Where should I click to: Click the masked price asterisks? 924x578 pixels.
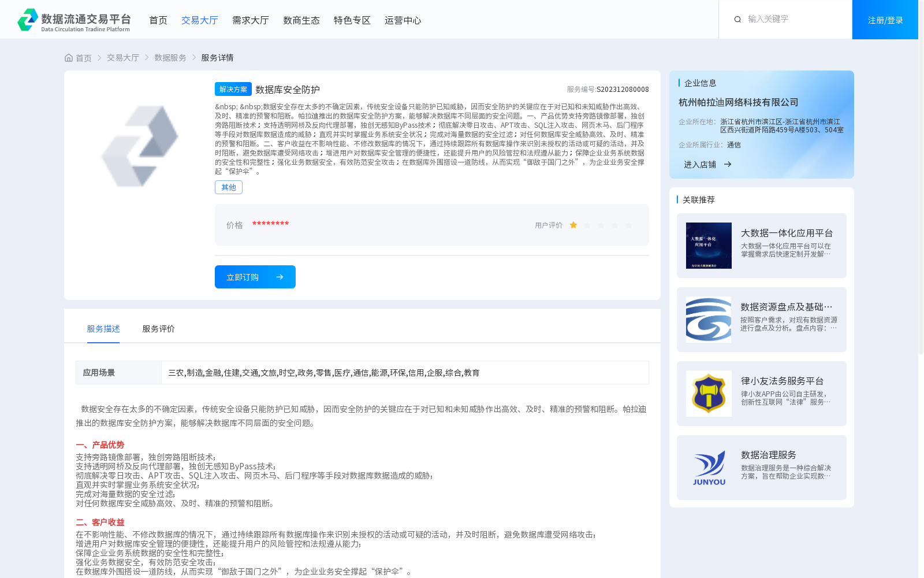tap(270, 224)
